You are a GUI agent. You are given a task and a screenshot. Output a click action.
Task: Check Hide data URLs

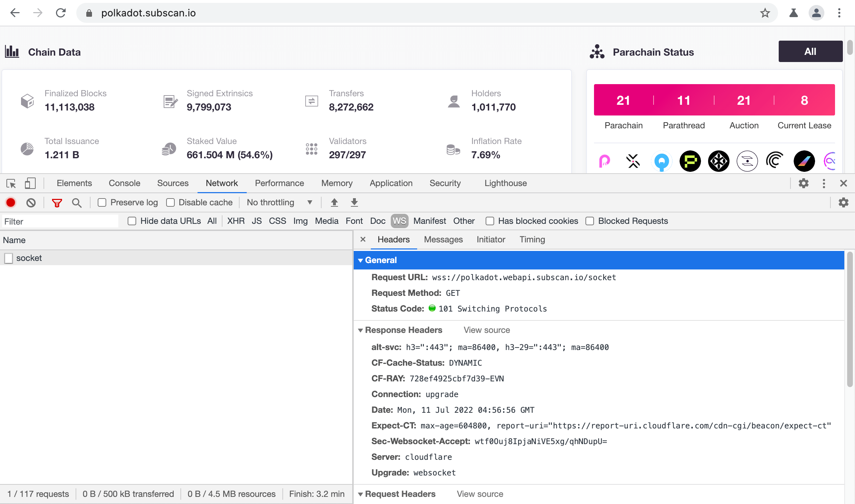tap(132, 221)
